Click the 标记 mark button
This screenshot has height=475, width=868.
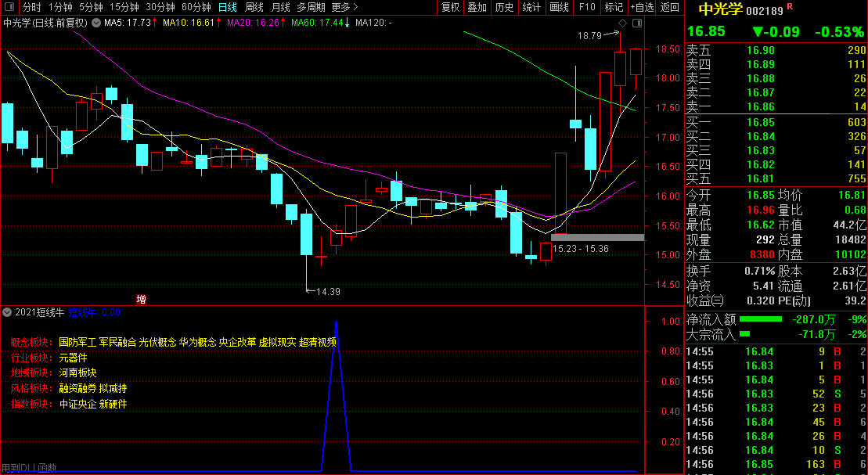tap(614, 7)
